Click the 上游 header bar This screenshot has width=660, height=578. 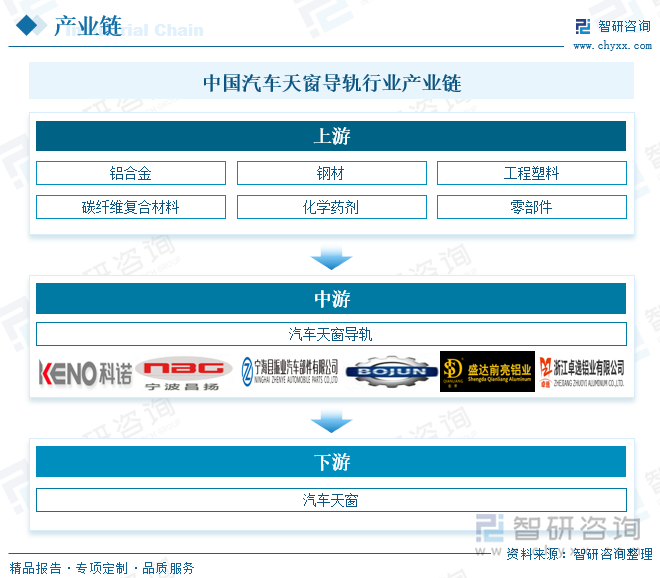(x=331, y=136)
